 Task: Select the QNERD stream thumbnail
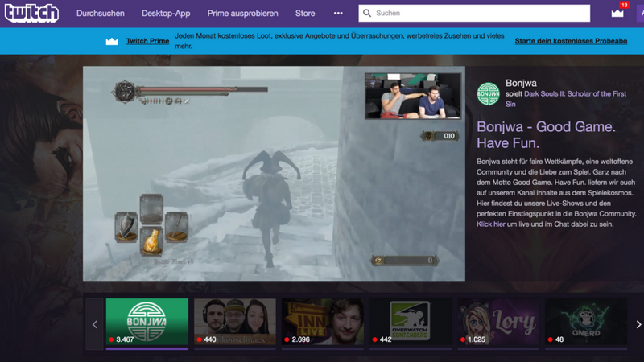pyautogui.click(x=586, y=322)
